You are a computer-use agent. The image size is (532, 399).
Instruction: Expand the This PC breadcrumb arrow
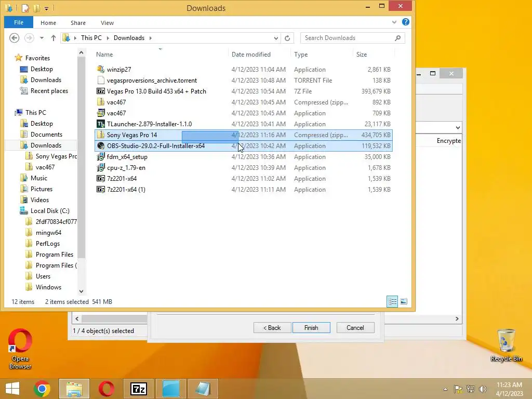(x=108, y=38)
